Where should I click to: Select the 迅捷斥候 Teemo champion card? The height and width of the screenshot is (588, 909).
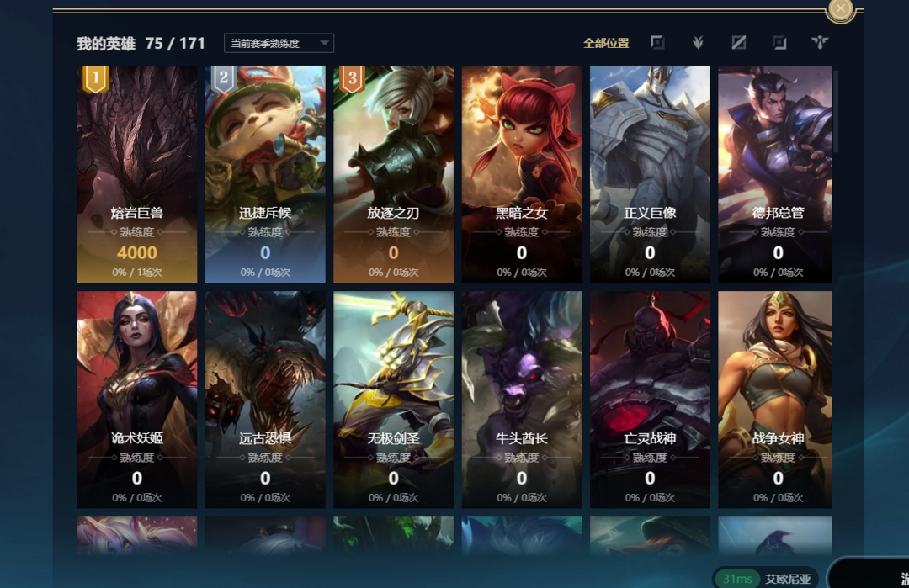265,174
